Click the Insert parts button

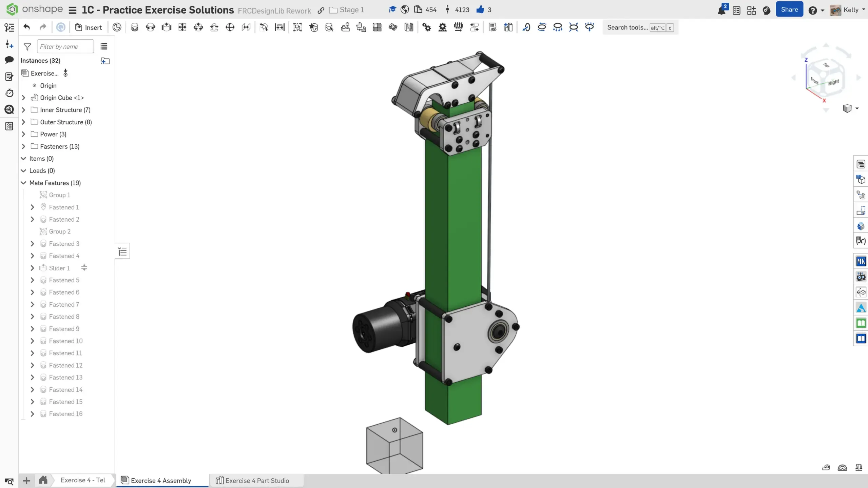point(89,27)
